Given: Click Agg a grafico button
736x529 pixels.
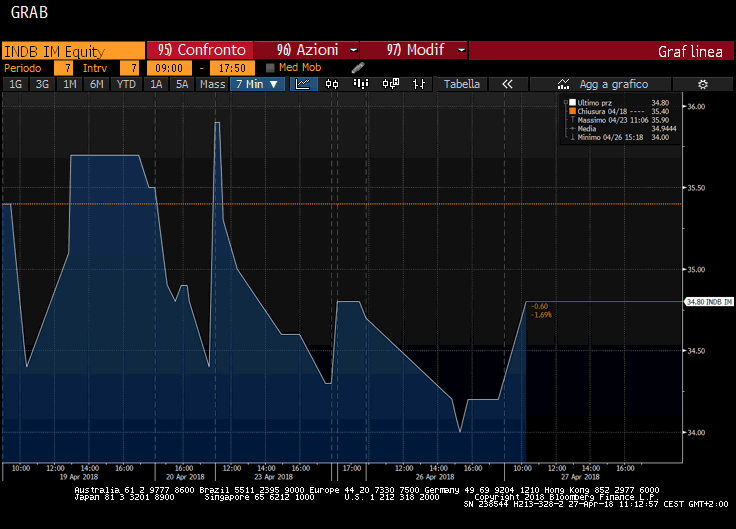Looking at the screenshot, I should (x=603, y=84).
